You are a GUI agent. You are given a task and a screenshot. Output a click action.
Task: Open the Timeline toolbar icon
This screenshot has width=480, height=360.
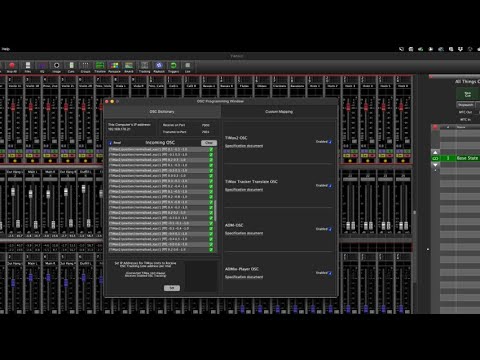click(100, 66)
